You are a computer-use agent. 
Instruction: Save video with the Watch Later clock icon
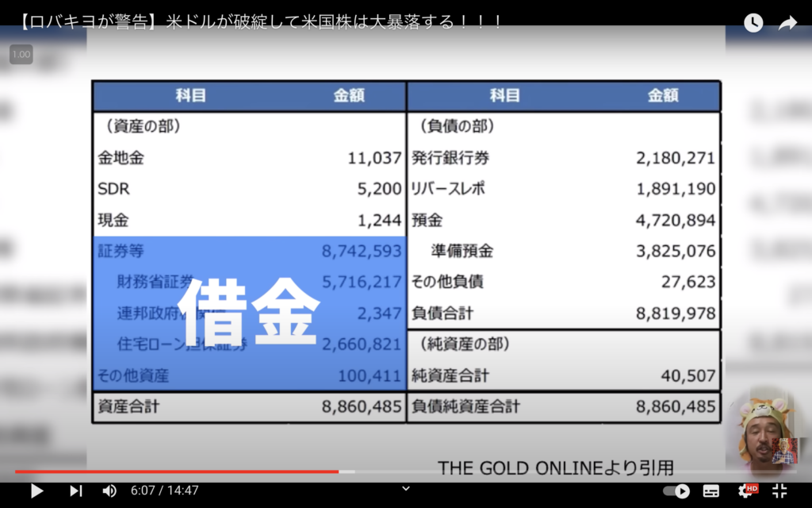click(x=753, y=23)
